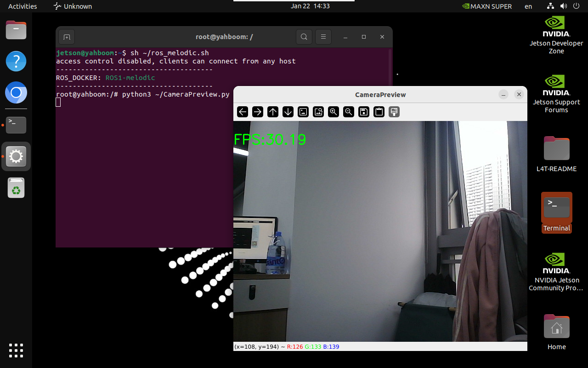This screenshot has height=368, width=588.
Task: Select the NVIDIA Jetson Community Projects shortcut
Action: 556,272
